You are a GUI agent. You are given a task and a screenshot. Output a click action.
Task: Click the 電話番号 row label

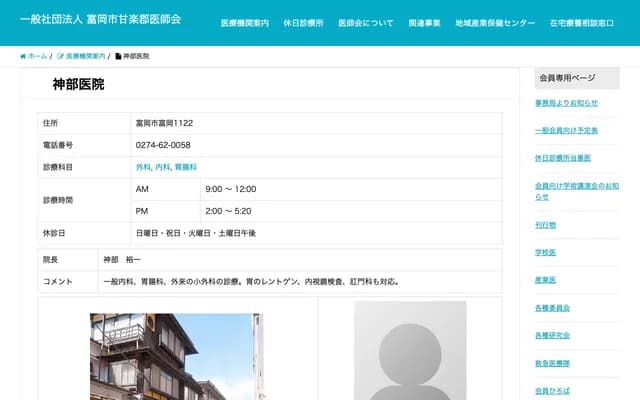[x=58, y=145]
